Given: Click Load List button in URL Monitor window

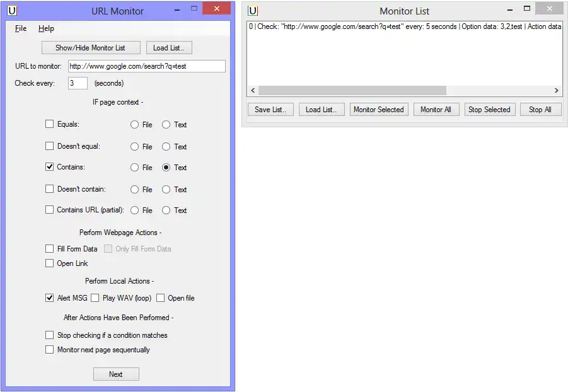Looking at the screenshot, I should click(169, 47).
